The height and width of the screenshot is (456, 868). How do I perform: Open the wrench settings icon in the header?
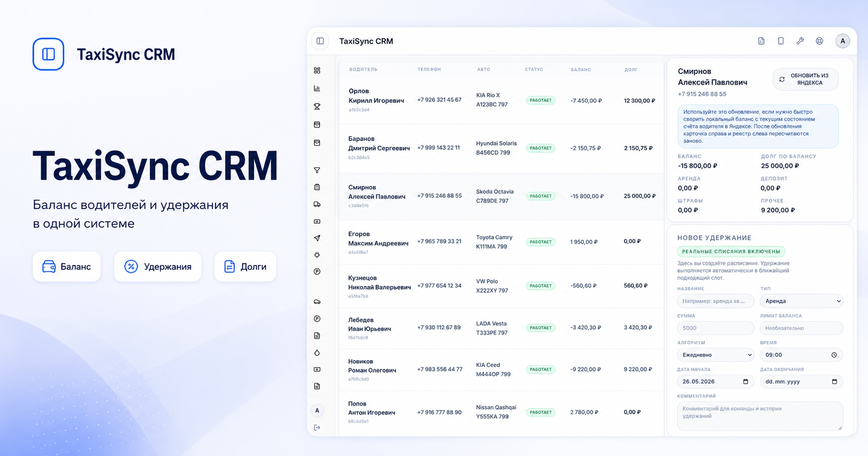click(x=800, y=41)
